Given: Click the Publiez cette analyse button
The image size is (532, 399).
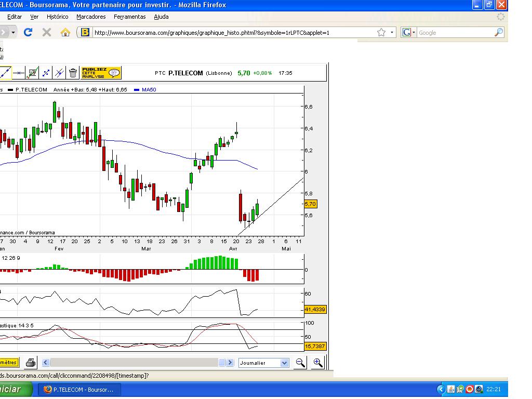Looking at the screenshot, I should pyautogui.click(x=101, y=73).
